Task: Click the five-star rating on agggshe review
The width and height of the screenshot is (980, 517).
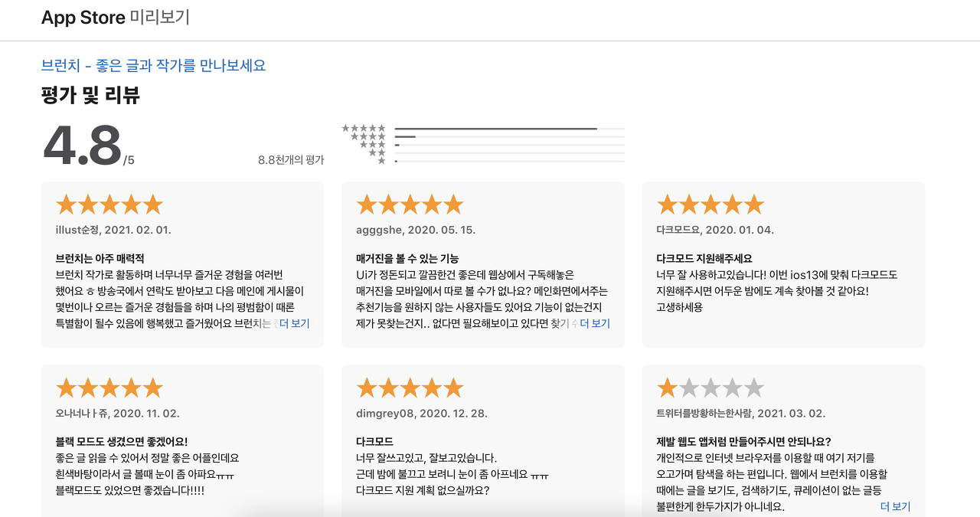Action: pyautogui.click(x=410, y=205)
